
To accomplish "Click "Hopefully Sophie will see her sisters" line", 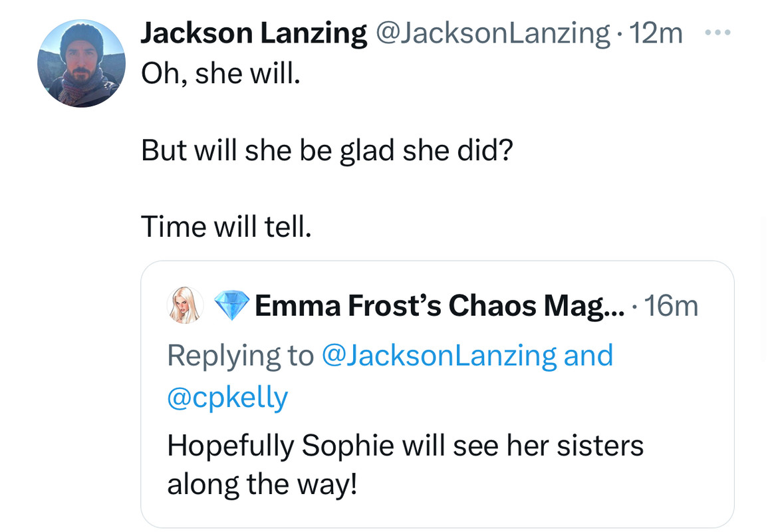I will coord(405,445).
